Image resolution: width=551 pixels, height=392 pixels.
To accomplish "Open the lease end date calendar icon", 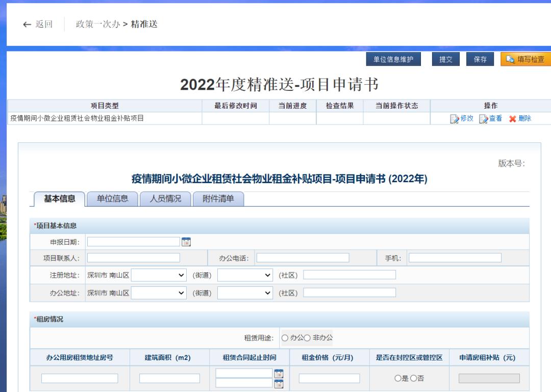I will click(x=279, y=383).
